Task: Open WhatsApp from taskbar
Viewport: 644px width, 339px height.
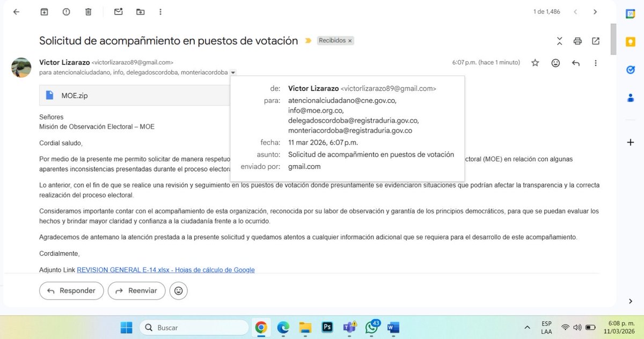Action: pyautogui.click(x=372, y=327)
